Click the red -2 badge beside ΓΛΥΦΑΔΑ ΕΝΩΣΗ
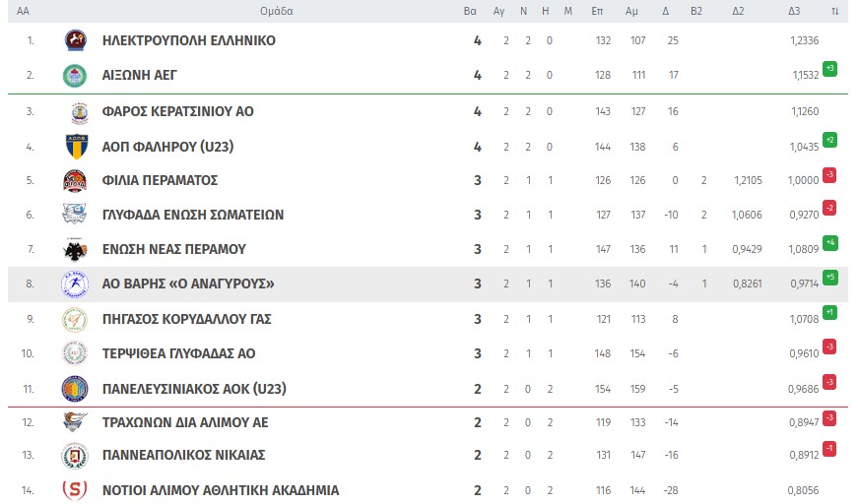 829,209
